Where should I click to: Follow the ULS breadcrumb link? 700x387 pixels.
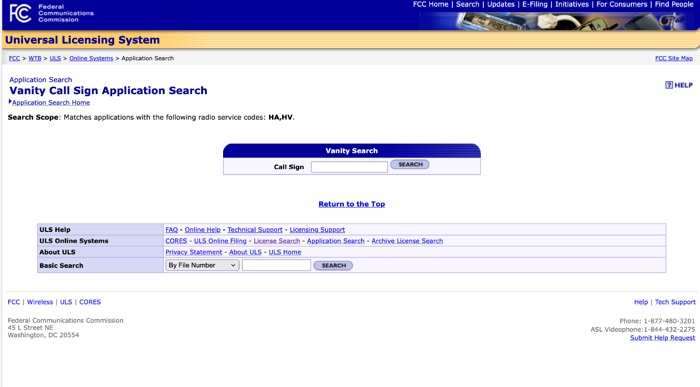(55, 58)
